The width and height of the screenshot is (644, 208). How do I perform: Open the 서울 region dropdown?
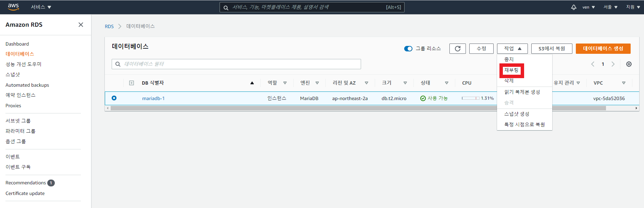610,7
